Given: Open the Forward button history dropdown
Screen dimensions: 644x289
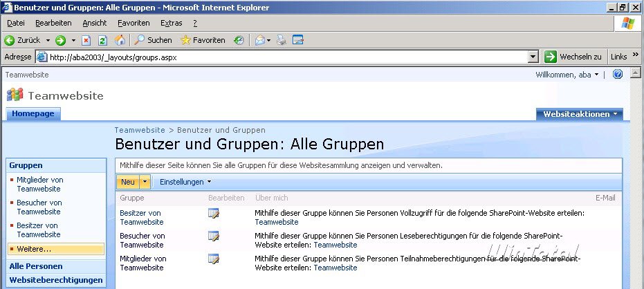Looking at the screenshot, I should coord(73,40).
